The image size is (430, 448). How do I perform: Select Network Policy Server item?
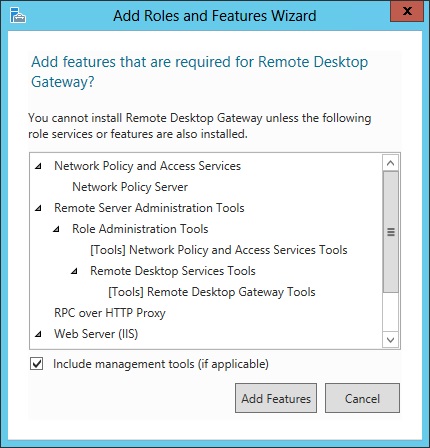(130, 187)
